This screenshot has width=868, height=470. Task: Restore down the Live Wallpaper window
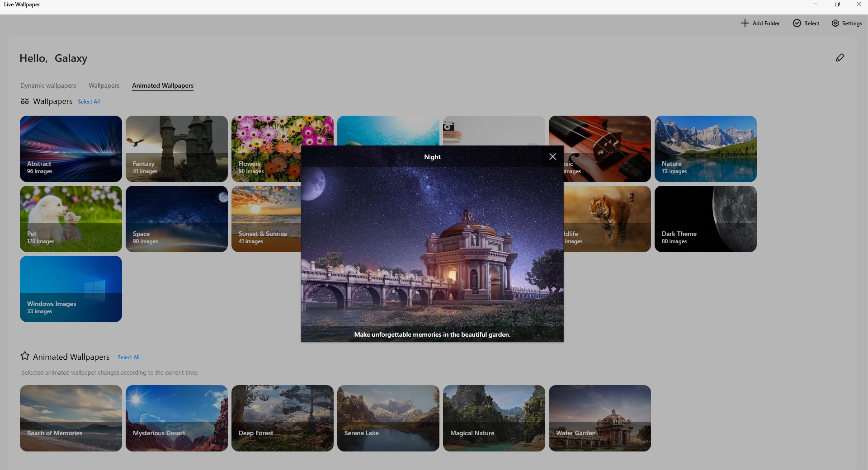pos(837,4)
